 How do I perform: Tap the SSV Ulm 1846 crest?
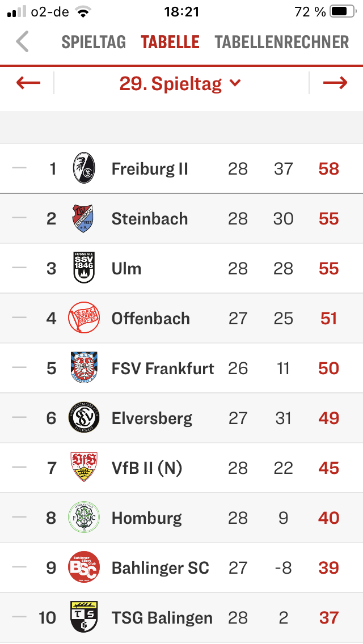[84, 268]
